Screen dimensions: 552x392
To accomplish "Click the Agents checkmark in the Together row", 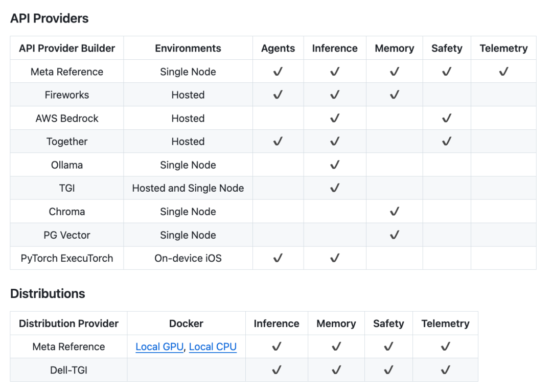I will 278,142.
